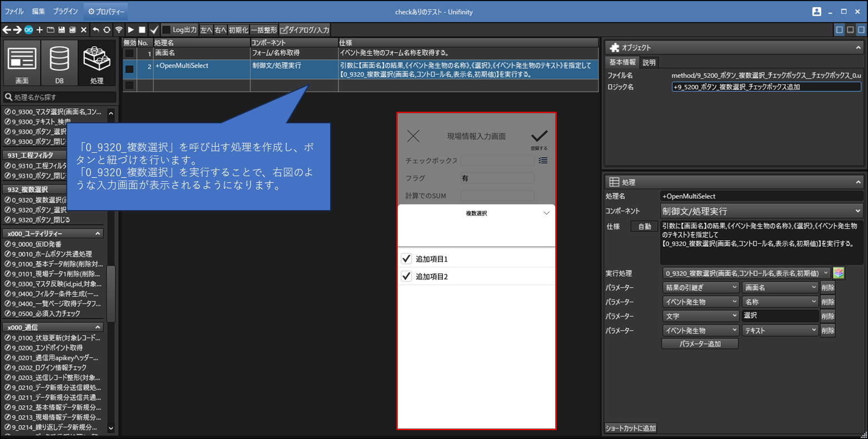Click the ショートカットに追加 button
The width and height of the screenshot is (868, 439).
631,428
